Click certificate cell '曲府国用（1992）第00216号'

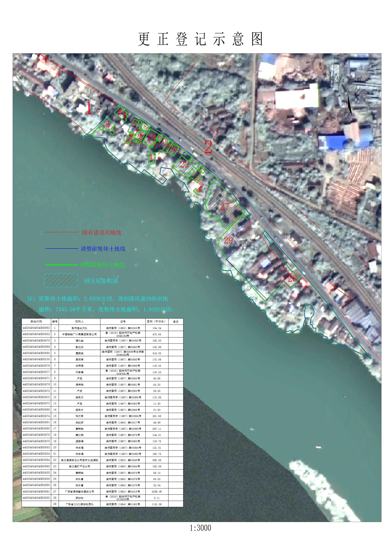(x=123, y=491)
